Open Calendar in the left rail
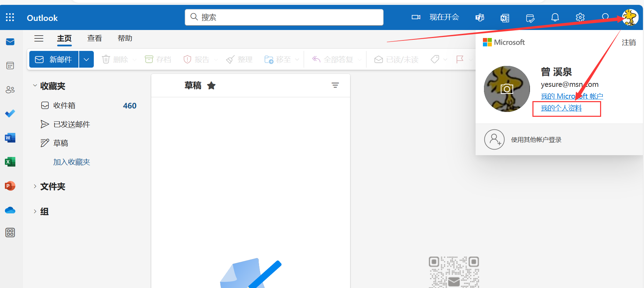This screenshot has height=288, width=644. pos(10,66)
